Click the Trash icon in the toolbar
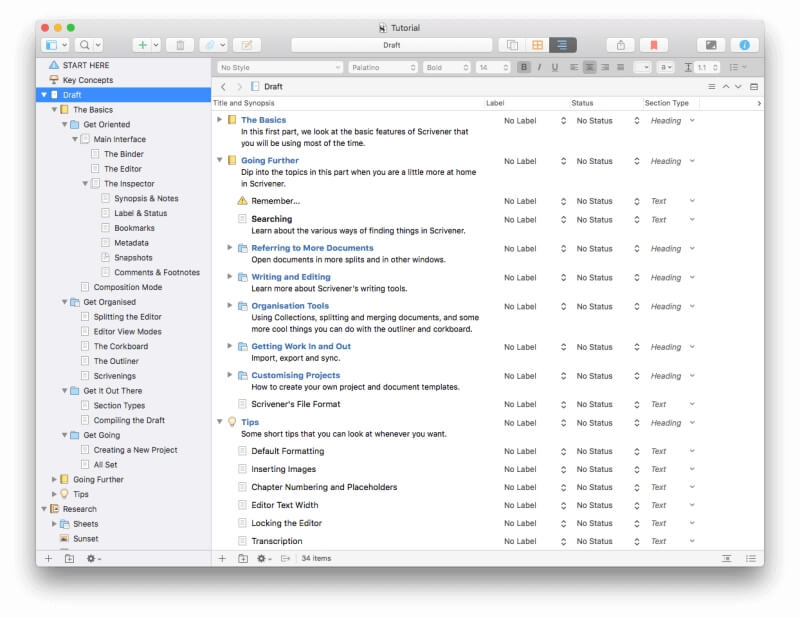The width and height of the screenshot is (800, 618). tap(180, 45)
